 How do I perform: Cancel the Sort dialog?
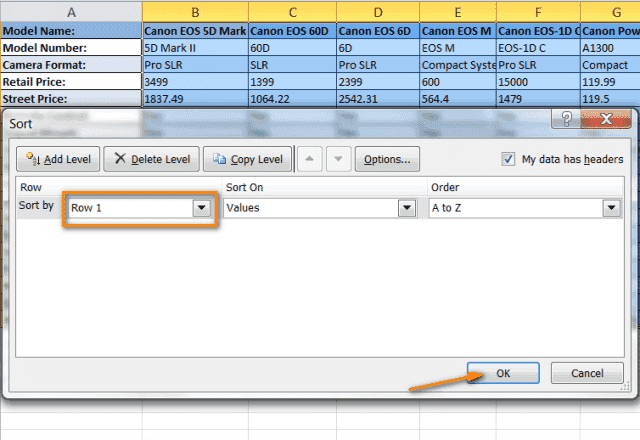pyautogui.click(x=587, y=373)
